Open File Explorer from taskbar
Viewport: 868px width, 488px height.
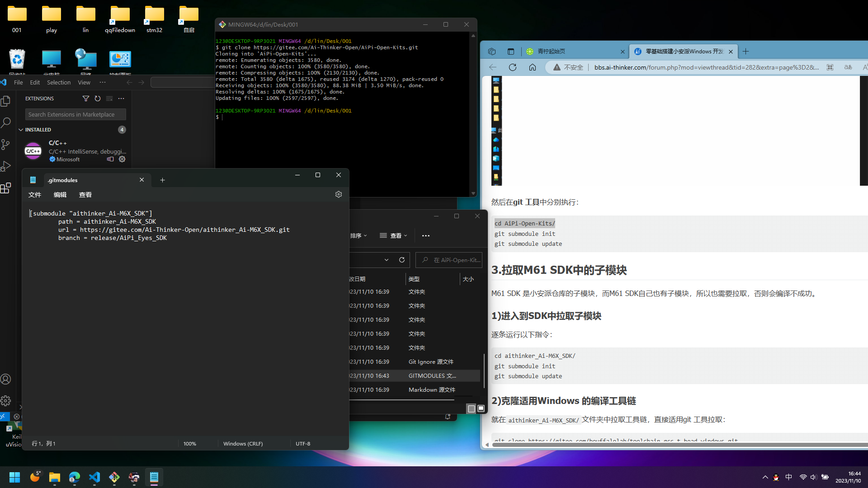pos(55,477)
